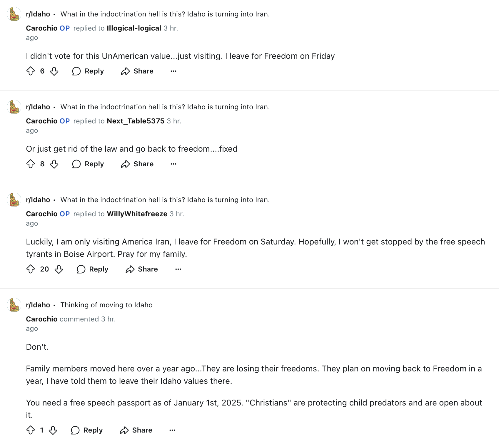Open the r/Idaho link in the first comment
This screenshot has width=504, height=439.
click(x=38, y=14)
